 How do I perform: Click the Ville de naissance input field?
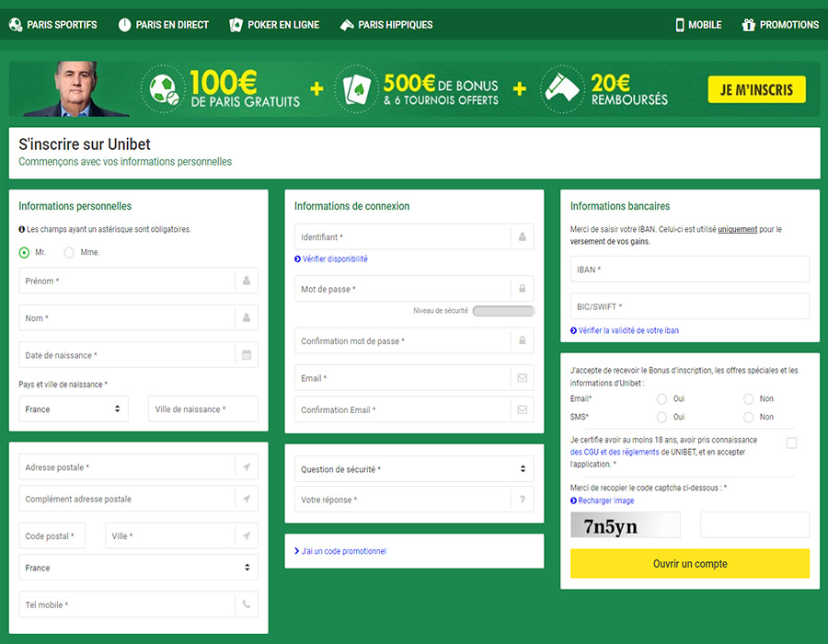pos(203,408)
